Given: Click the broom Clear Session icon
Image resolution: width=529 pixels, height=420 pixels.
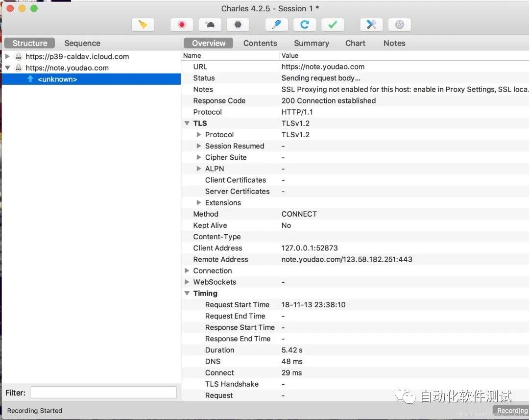Looking at the screenshot, I should pyautogui.click(x=143, y=25).
